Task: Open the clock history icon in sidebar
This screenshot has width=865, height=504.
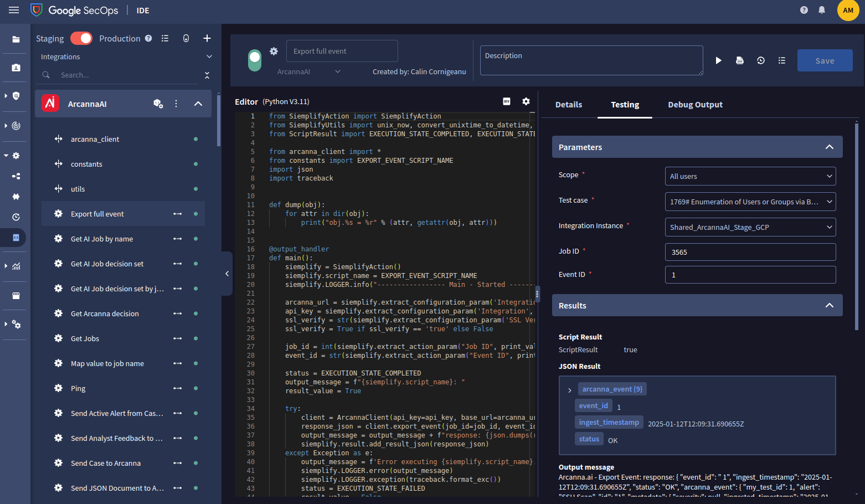Action: (x=16, y=217)
